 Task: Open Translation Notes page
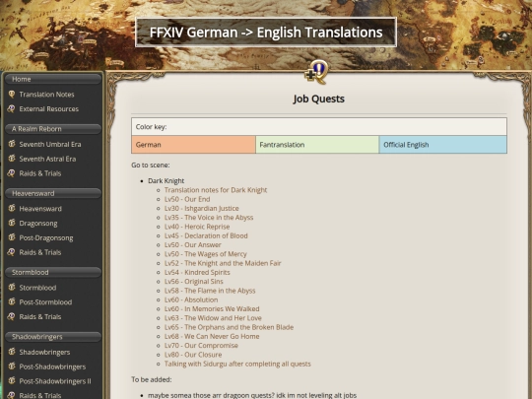click(46, 95)
